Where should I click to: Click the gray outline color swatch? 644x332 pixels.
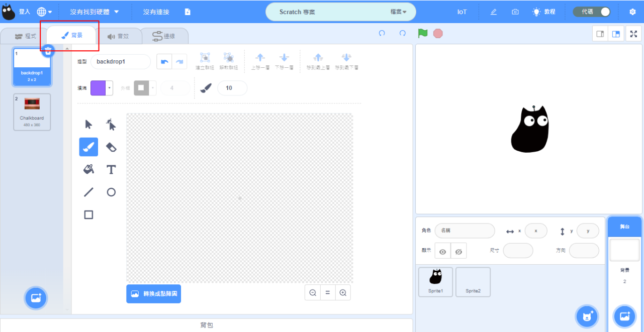coord(141,88)
